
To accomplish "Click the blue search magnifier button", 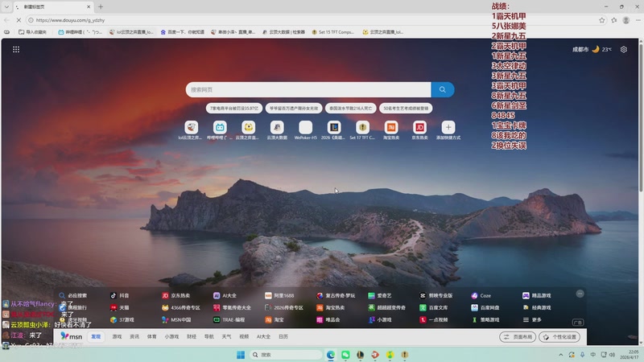I will [442, 89].
